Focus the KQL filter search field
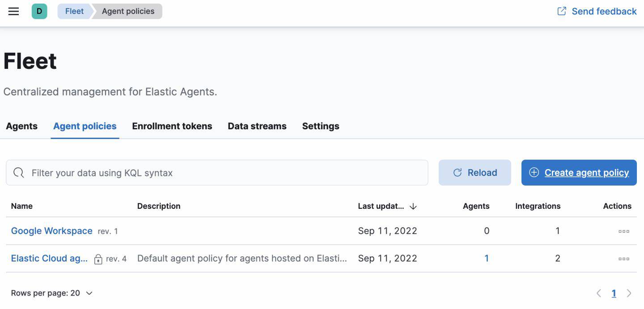 point(224,173)
